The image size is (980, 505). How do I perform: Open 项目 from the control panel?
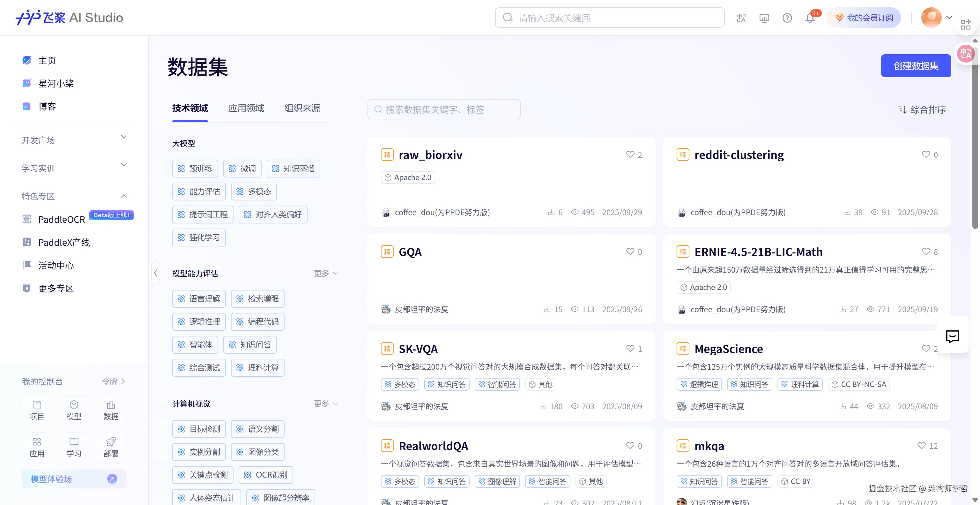pyautogui.click(x=37, y=410)
